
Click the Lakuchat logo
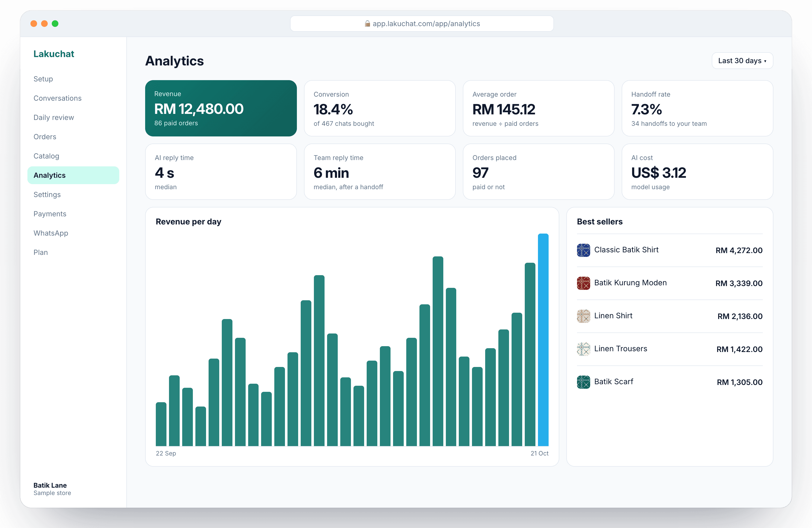[54, 54]
